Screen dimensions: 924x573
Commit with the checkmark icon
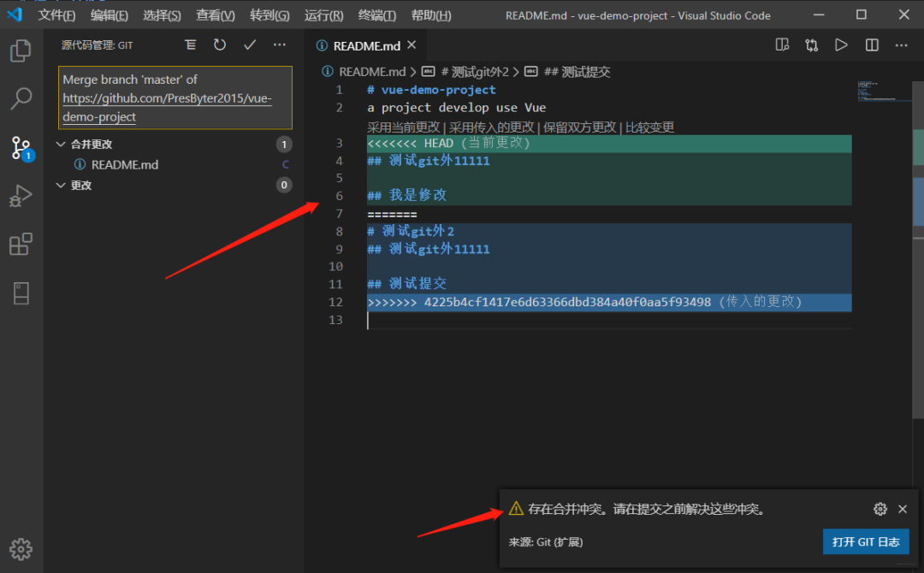point(250,44)
